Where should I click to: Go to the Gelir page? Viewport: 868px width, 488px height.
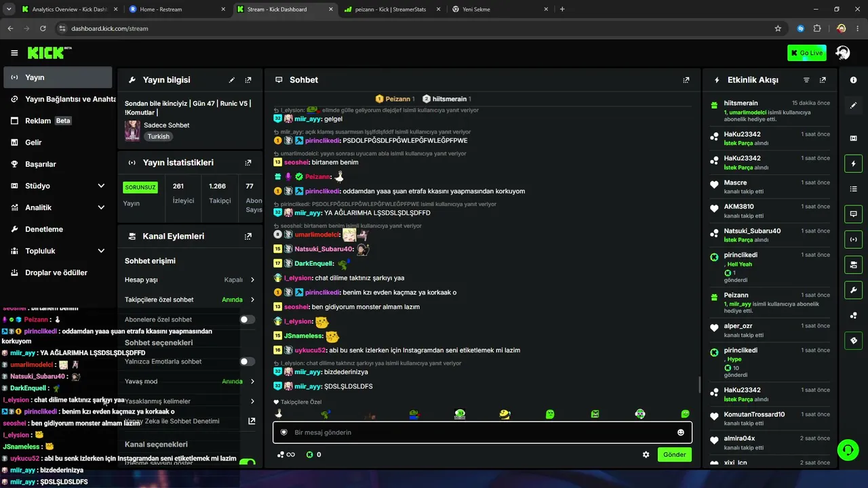[58, 142]
